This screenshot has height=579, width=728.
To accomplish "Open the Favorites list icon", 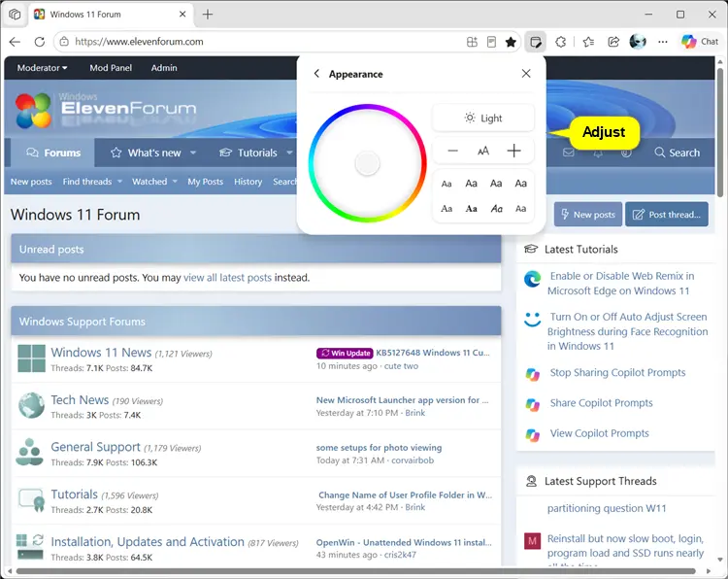I will [x=588, y=42].
